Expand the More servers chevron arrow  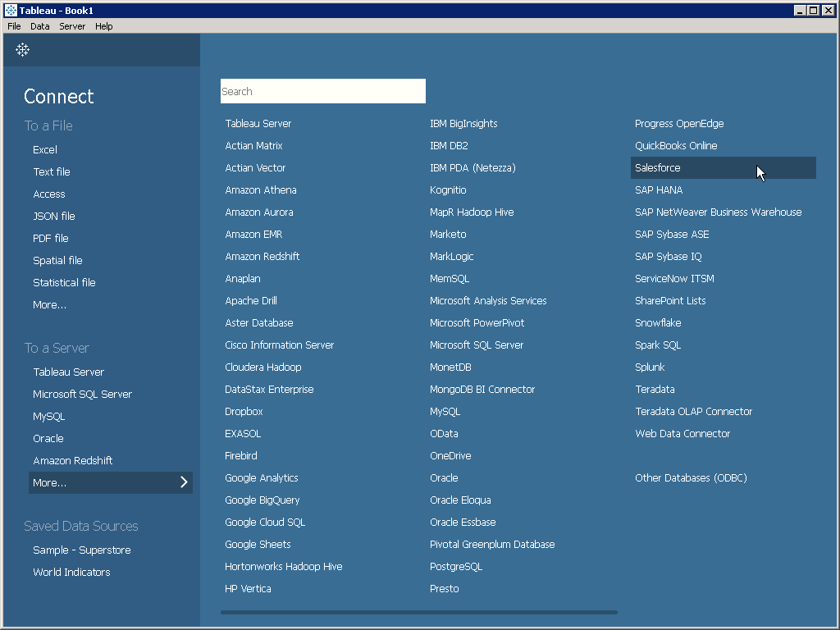point(184,482)
